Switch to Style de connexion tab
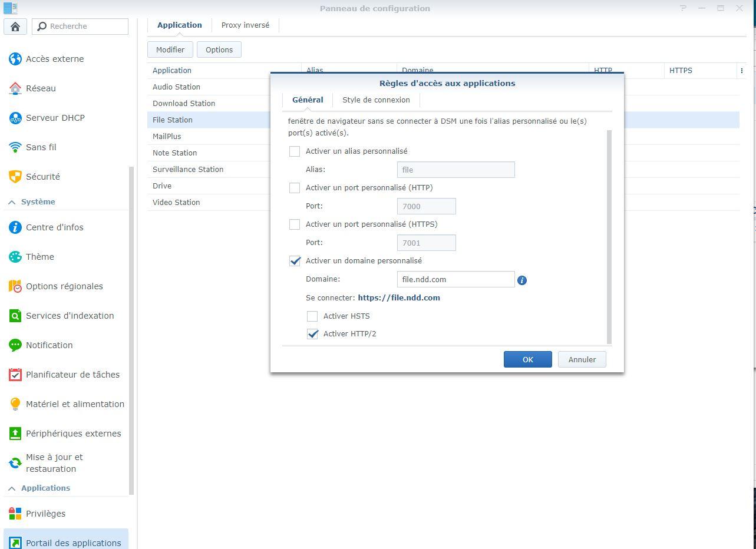This screenshot has width=756, height=549. coord(376,100)
